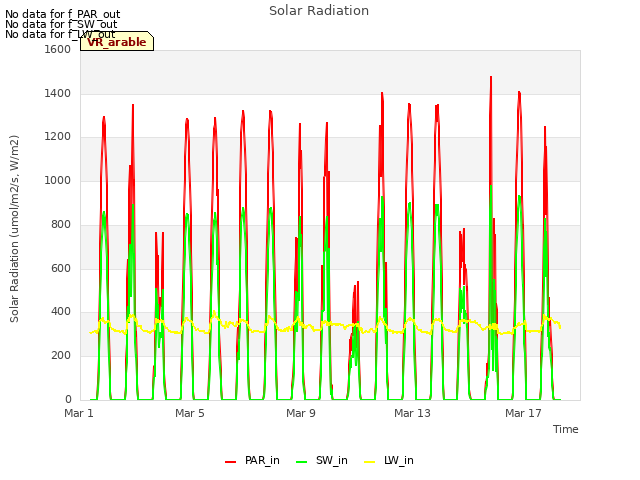
Task: Click the Solar Radiation chart title
Action: (319, 11)
